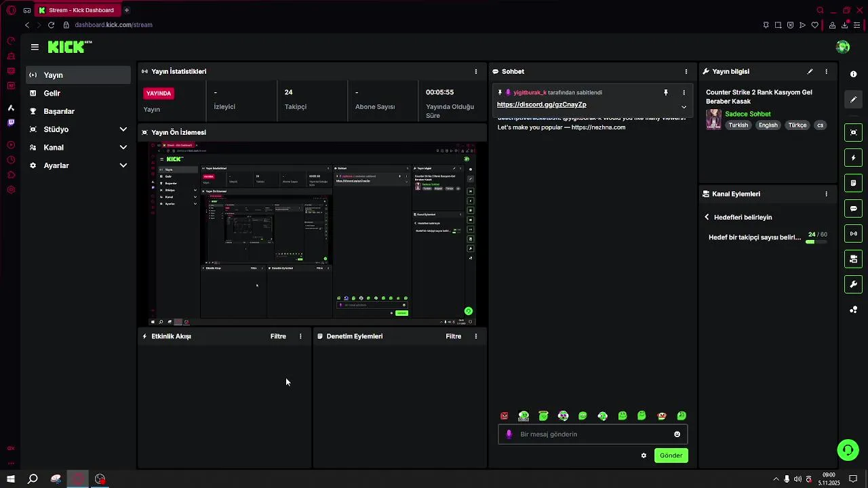Click the 00:05:55 stream duration value
The width and height of the screenshot is (868, 488).
(440, 92)
